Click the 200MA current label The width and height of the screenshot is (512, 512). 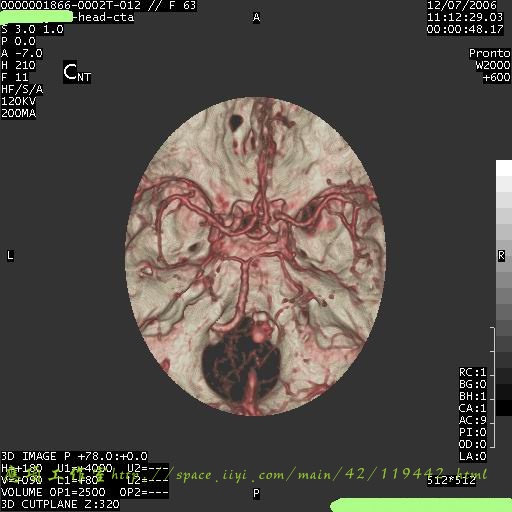18,113
